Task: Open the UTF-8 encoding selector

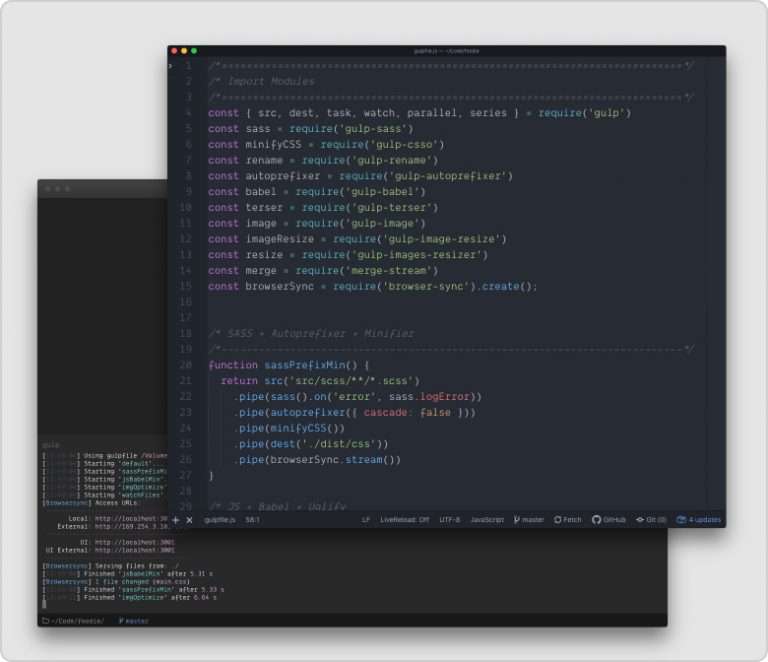Action: (449, 520)
